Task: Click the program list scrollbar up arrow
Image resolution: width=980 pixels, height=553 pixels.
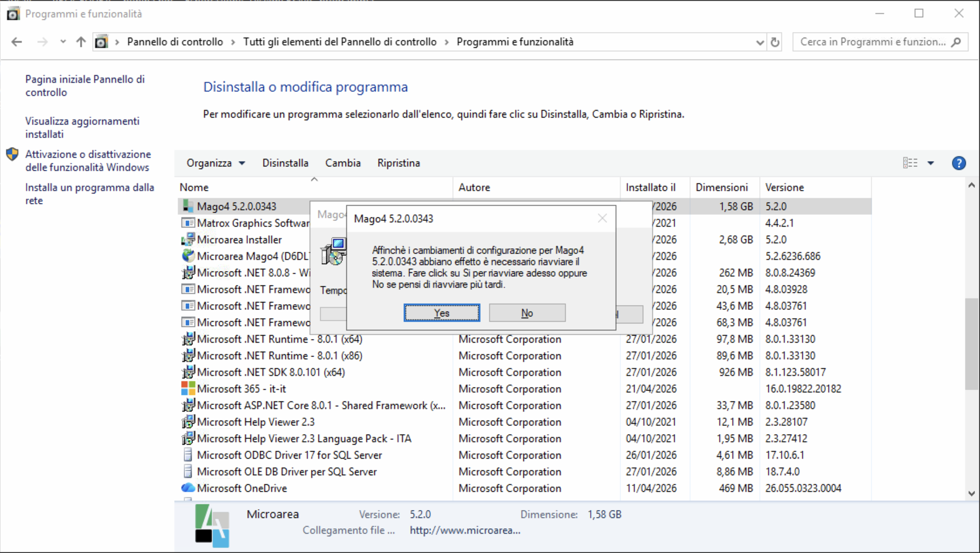Action: pos(971,185)
